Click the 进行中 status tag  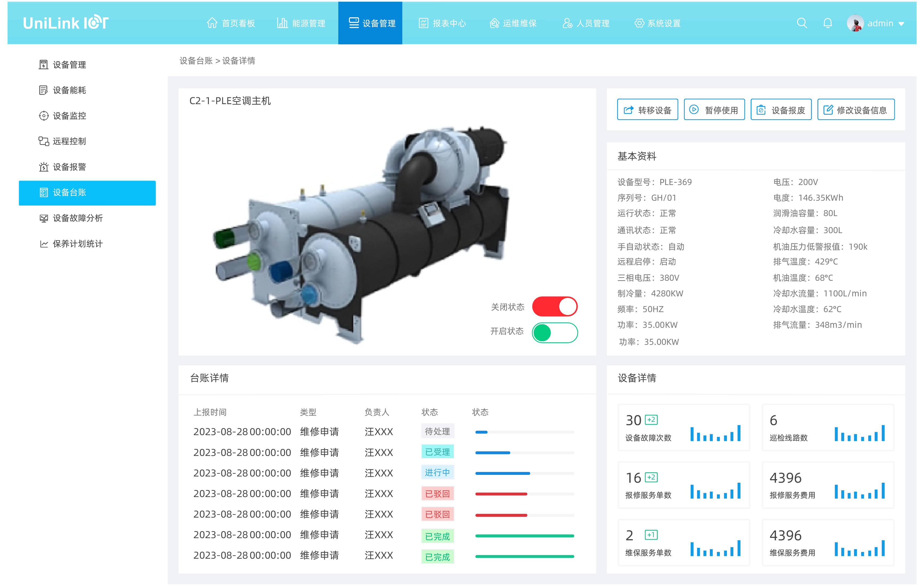(x=438, y=472)
